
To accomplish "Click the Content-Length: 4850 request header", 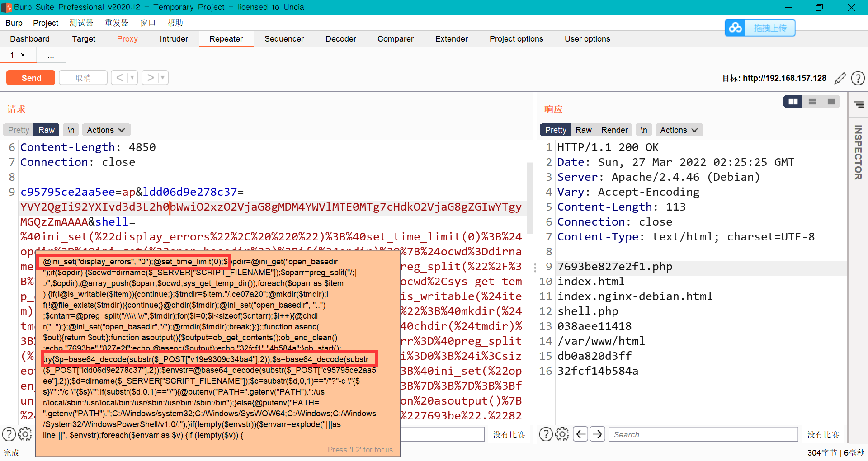I will [88, 147].
